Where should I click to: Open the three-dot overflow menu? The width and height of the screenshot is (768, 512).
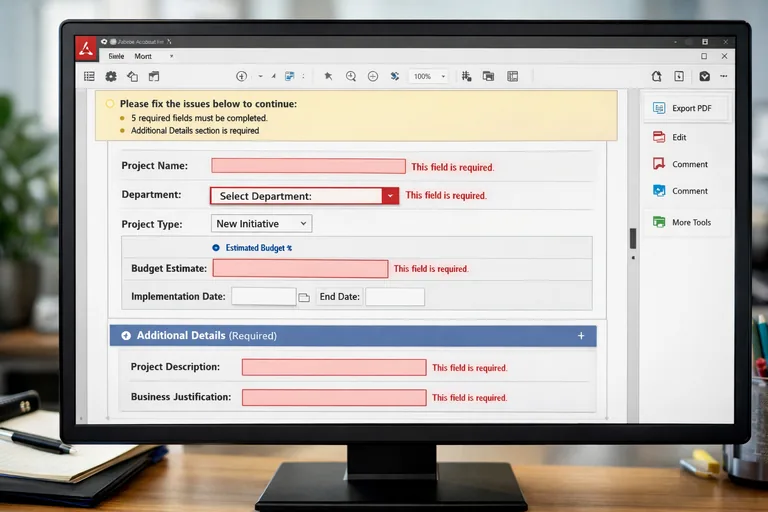point(723,76)
